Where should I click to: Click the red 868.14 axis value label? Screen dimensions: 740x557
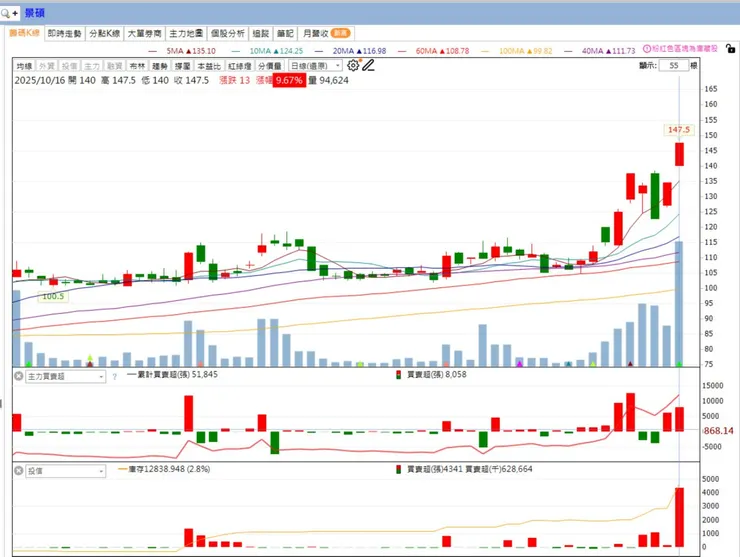pyautogui.click(x=718, y=431)
